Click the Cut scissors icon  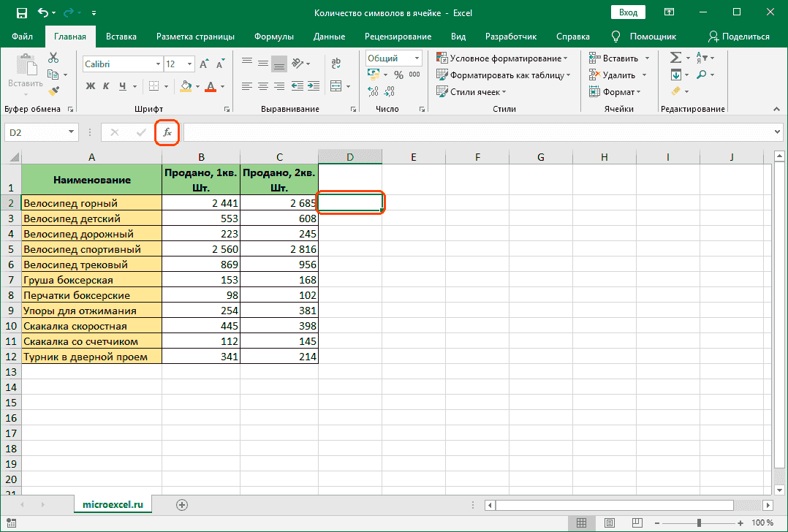pos(53,58)
